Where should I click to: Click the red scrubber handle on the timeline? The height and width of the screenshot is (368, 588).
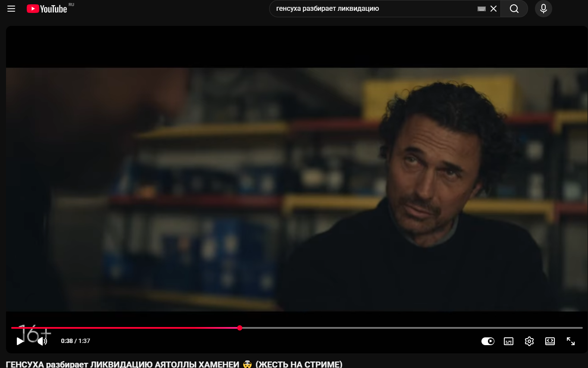240,328
